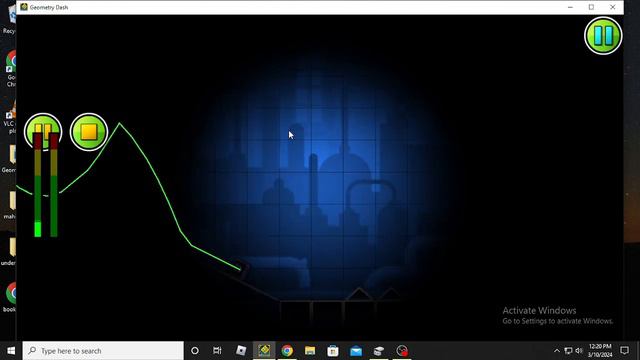Minimize the Geometry Dash window
The image size is (640, 360).
pyautogui.click(x=570, y=7)
